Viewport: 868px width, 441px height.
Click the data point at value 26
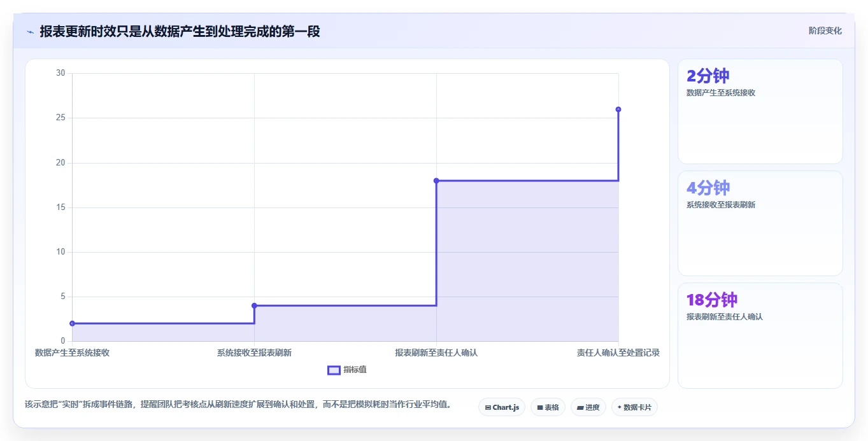coord(618,109)
